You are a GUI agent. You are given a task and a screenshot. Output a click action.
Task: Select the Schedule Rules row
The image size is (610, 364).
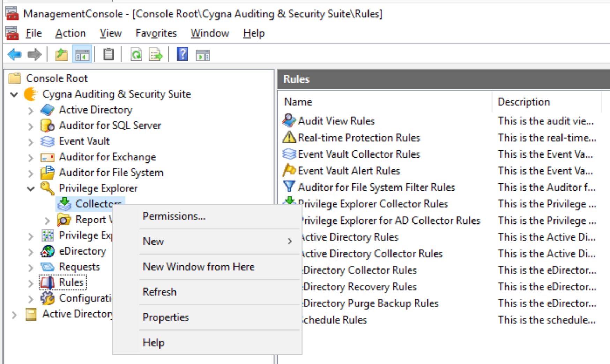point(334,320)
